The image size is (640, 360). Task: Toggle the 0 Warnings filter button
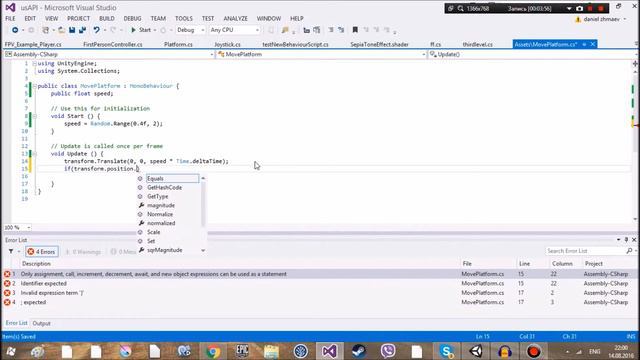83,251
